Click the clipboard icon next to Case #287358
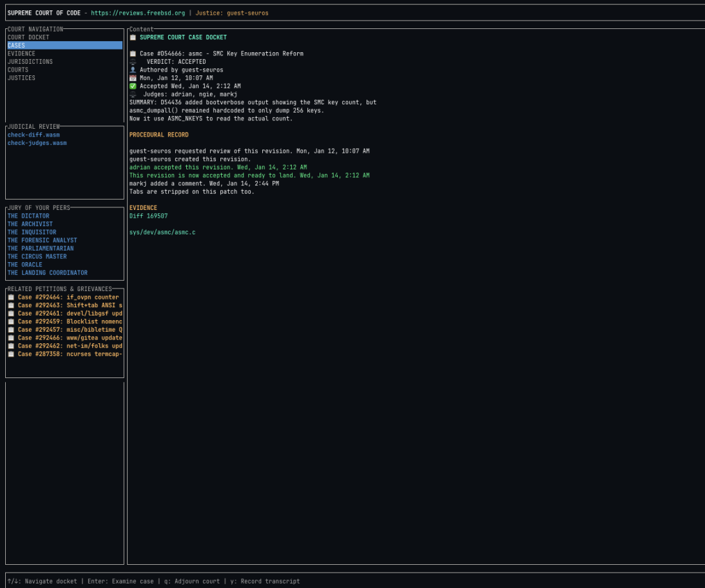The height and width of the screenshot is (588, 705). [x=11, y=354]
